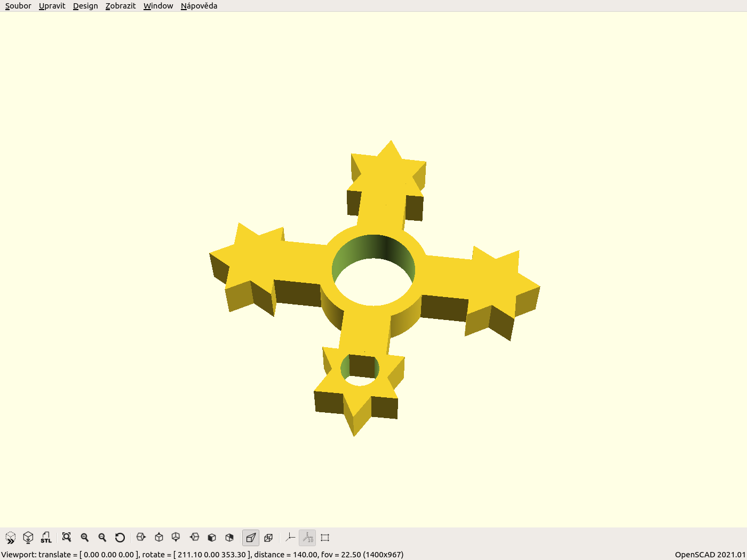The image size is (747, 560).
Task: Enable Perspective projection mode
Action: [x=251, y=538]
